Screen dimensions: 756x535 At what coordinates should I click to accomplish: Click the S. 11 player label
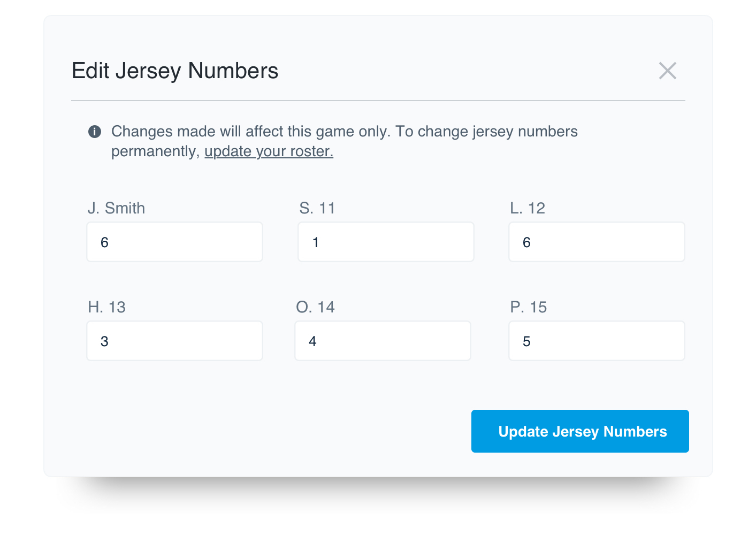coord(317,208)
